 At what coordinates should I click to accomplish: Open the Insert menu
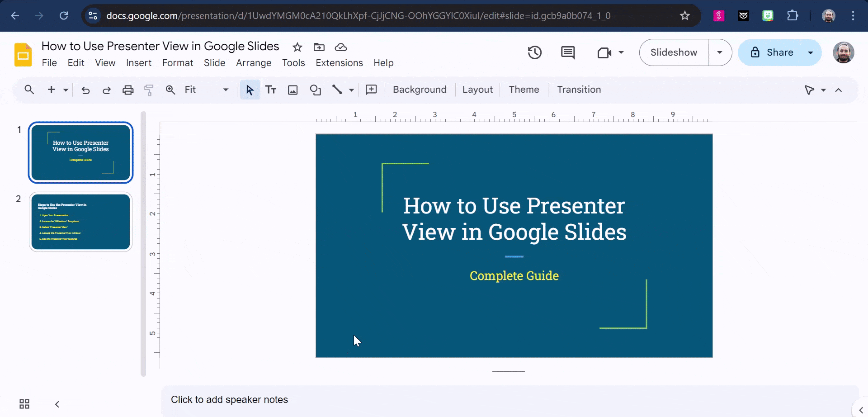coord(139,63)
